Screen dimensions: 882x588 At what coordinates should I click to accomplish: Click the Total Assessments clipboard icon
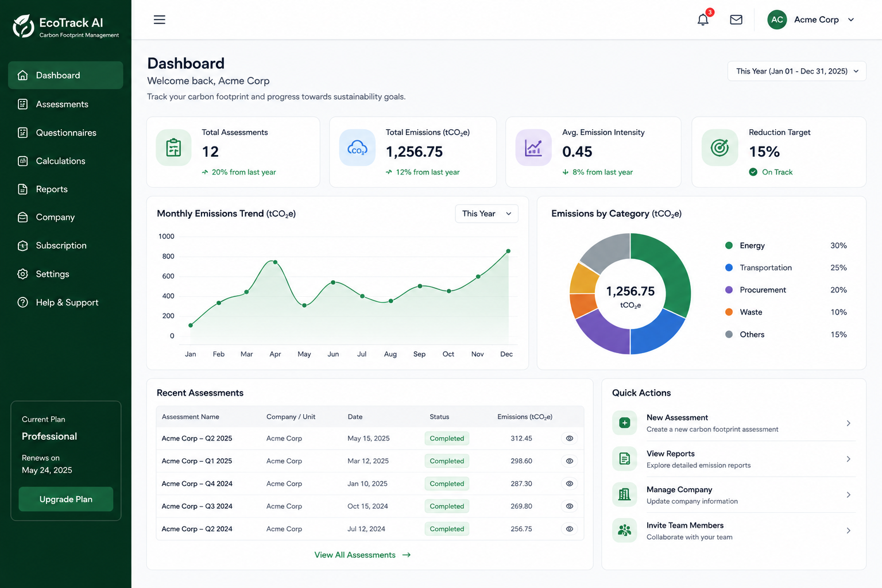[x=173, y=148]
